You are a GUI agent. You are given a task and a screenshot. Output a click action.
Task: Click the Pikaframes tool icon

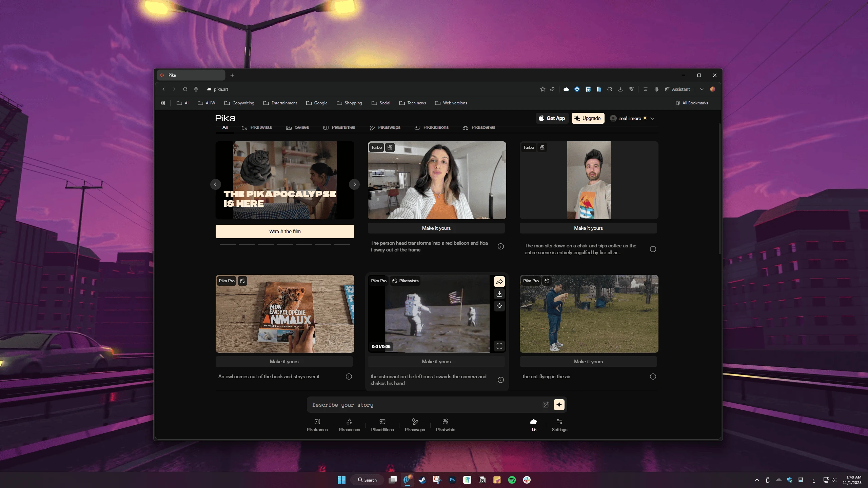point(317,422)
